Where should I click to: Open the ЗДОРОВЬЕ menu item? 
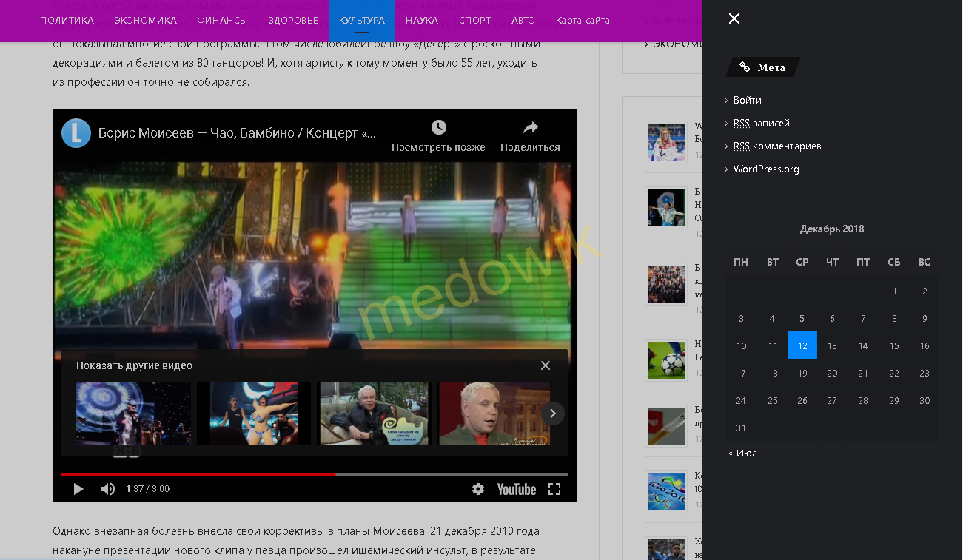tap(293, 21)
